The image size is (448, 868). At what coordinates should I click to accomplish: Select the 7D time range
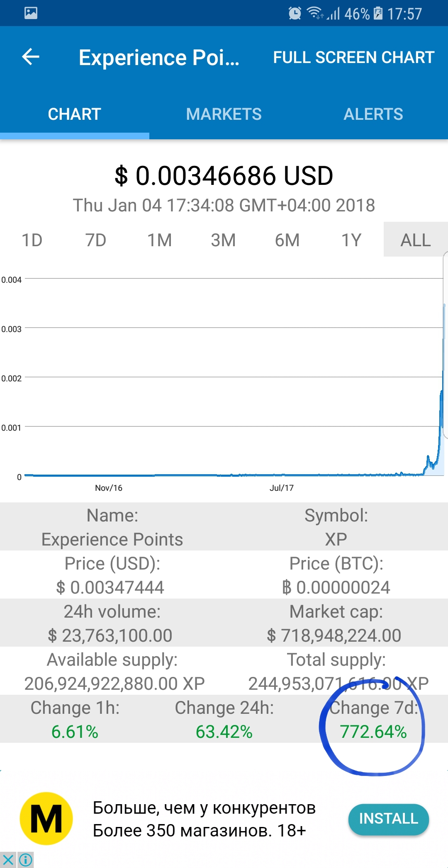pyautogui.click(x=96, y=240)
